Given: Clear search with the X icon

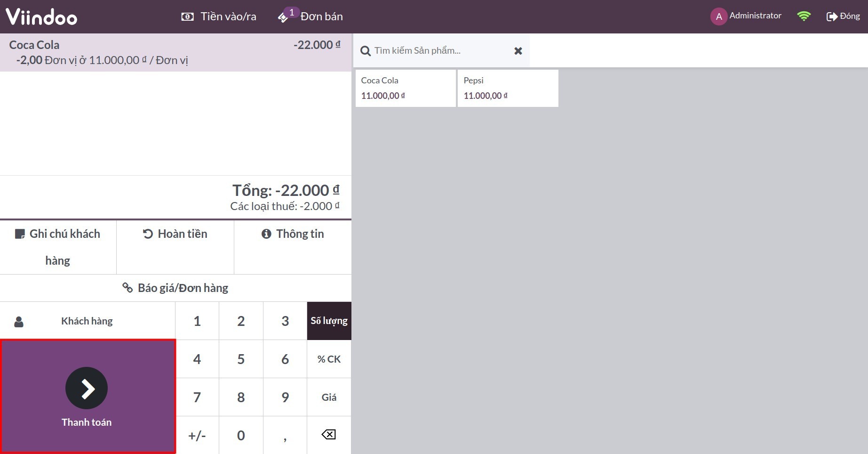Looking at the screenshot, I should tap(518, 51).
